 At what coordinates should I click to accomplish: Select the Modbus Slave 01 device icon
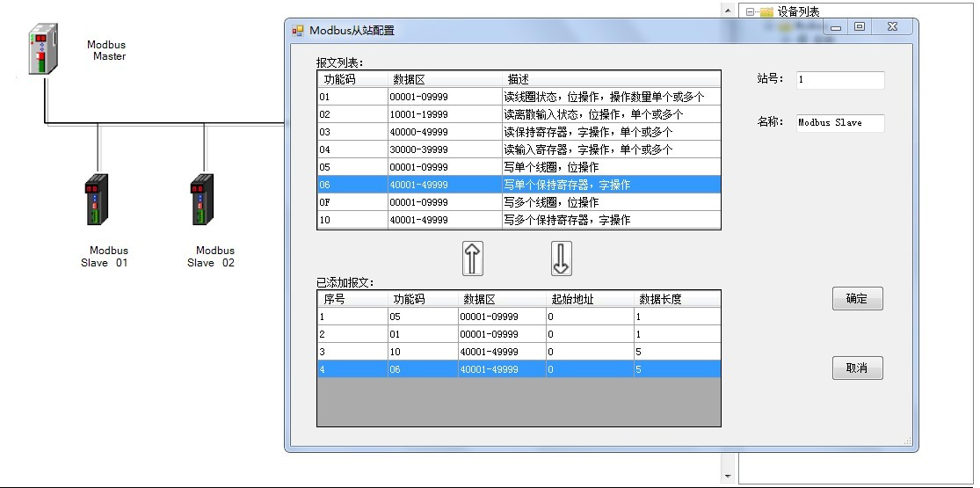95,203
